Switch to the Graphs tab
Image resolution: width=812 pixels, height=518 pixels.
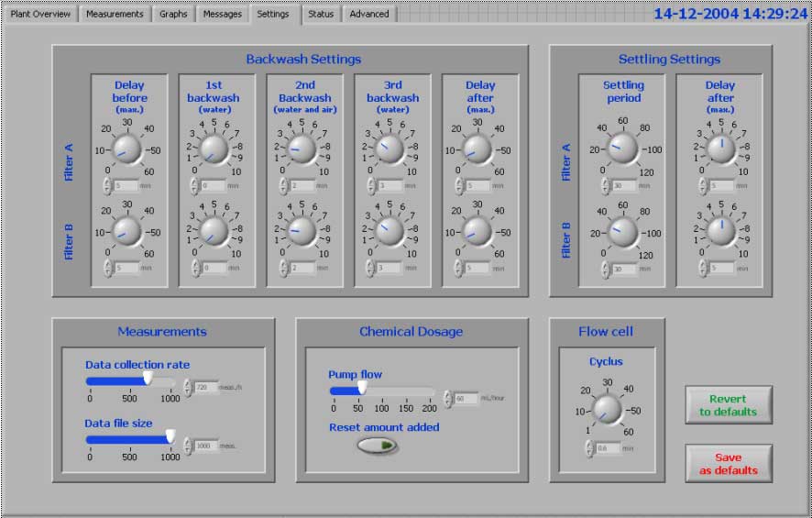pos(173,14)
